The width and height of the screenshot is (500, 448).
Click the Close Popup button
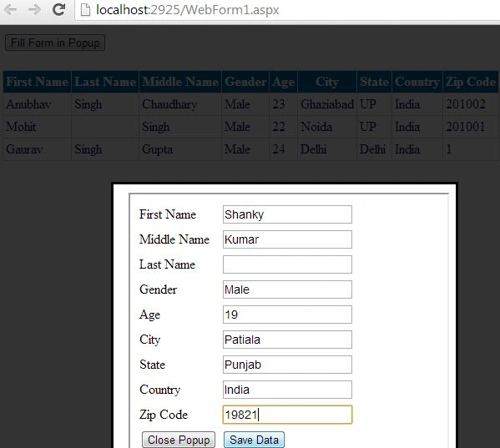[x=179, y=440]
